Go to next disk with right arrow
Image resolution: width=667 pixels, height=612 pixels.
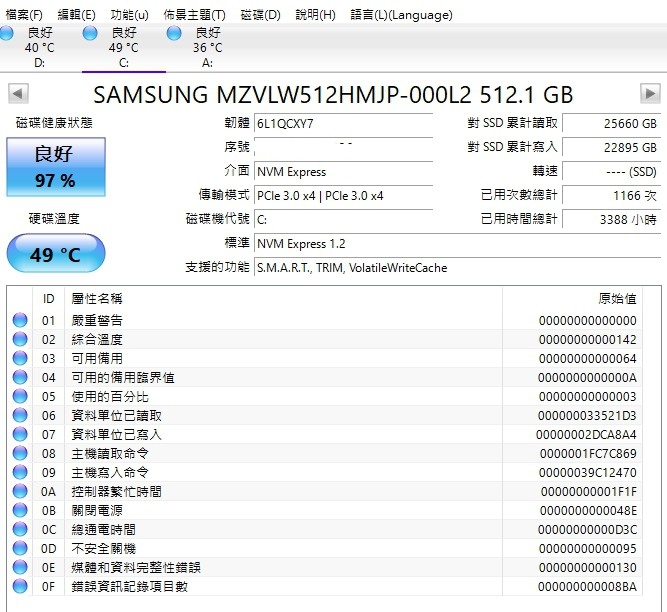[x=650, y=94]
